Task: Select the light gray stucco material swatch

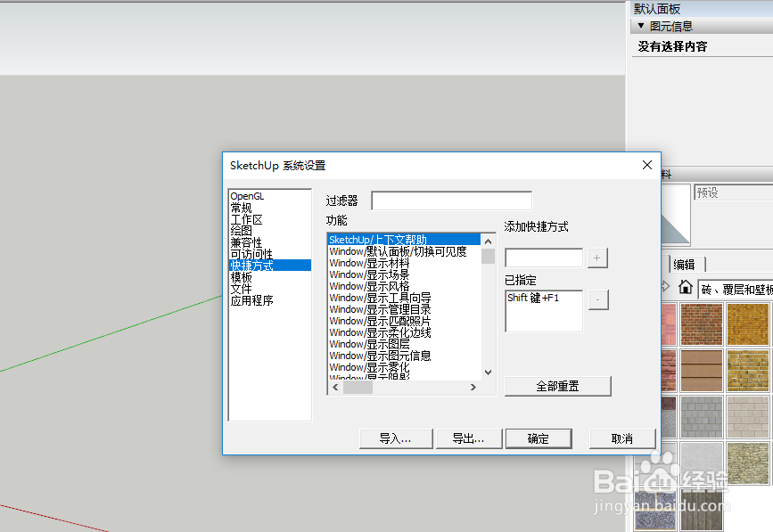Action: 702,462
